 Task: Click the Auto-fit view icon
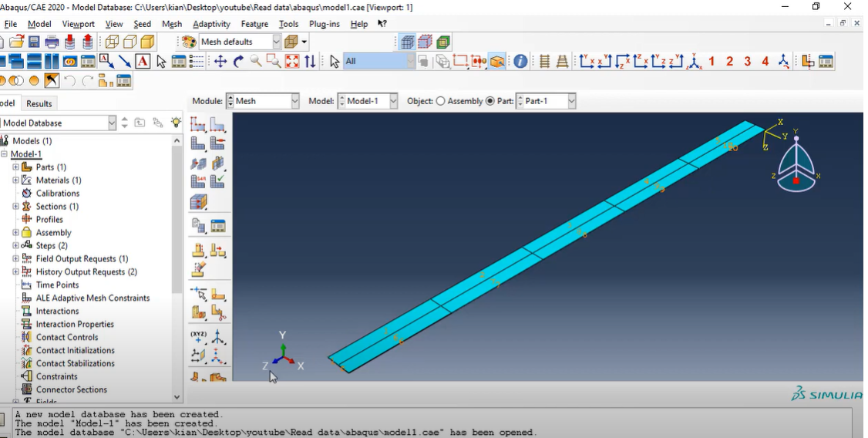(291, 62)
